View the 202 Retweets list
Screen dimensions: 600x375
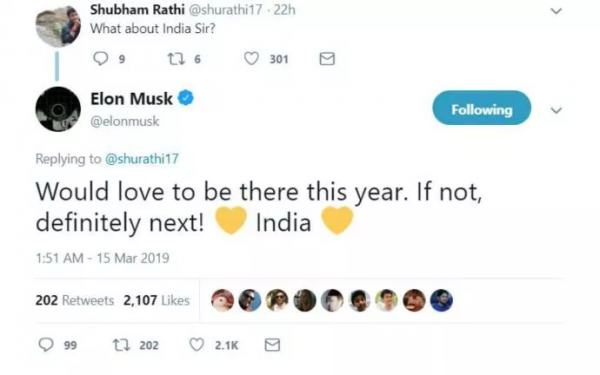[75, 300]
